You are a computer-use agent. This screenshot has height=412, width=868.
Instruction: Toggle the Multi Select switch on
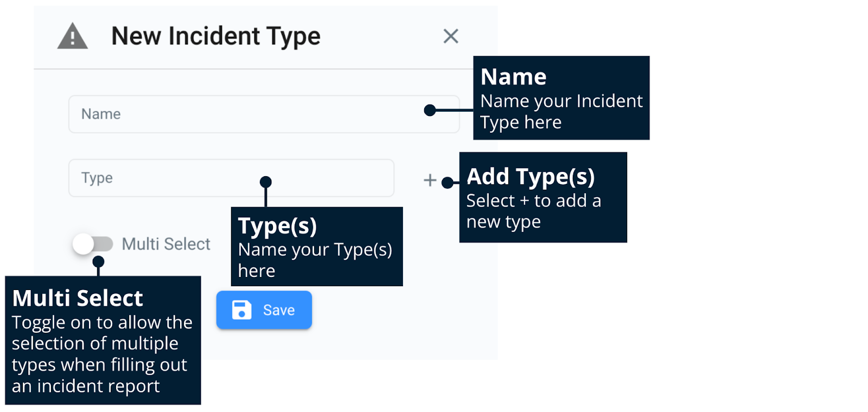92,244
